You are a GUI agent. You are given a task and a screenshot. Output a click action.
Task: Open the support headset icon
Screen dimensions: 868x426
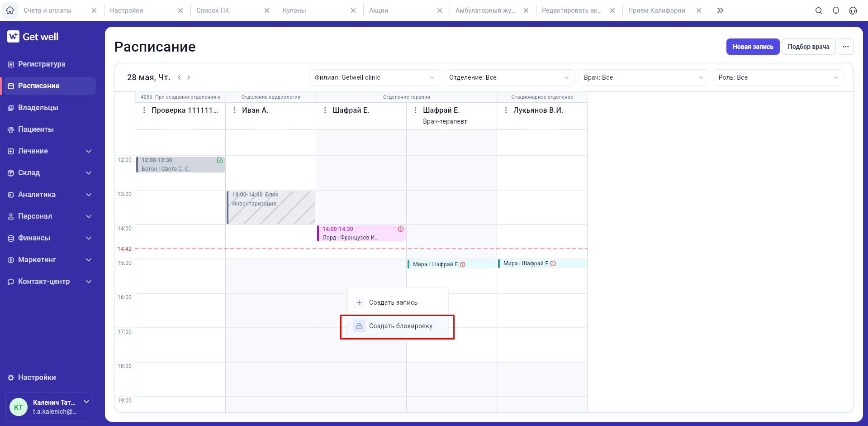(x=853, y=10)
